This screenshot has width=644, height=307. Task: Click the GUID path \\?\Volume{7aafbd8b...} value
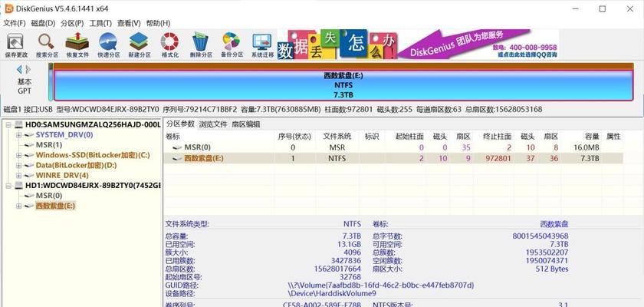click(381, 286)
